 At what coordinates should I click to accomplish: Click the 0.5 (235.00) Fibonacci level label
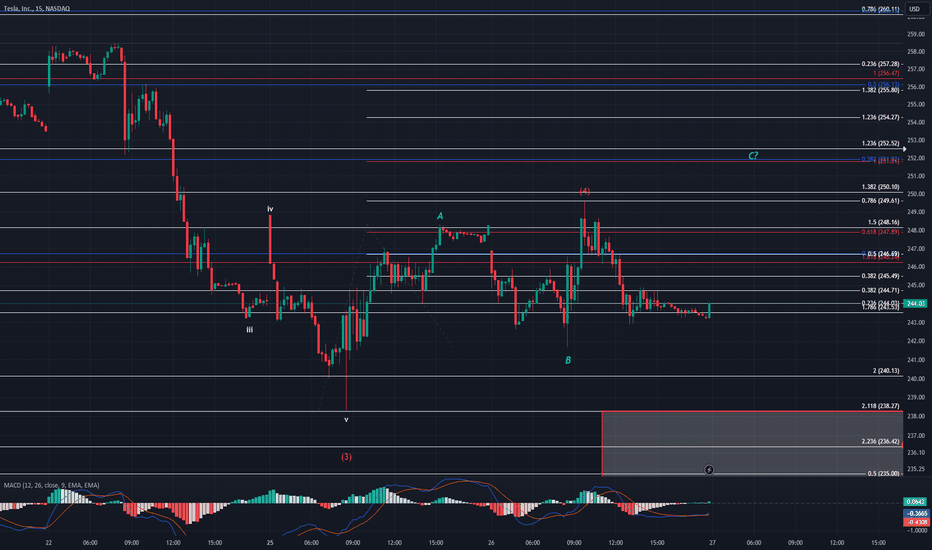coord(884,473)
